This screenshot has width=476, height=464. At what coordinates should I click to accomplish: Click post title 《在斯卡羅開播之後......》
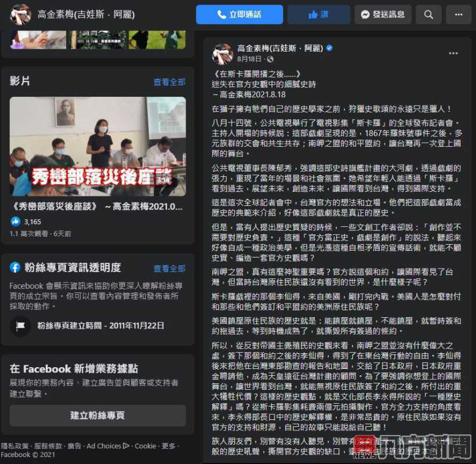tap(256, 74)
